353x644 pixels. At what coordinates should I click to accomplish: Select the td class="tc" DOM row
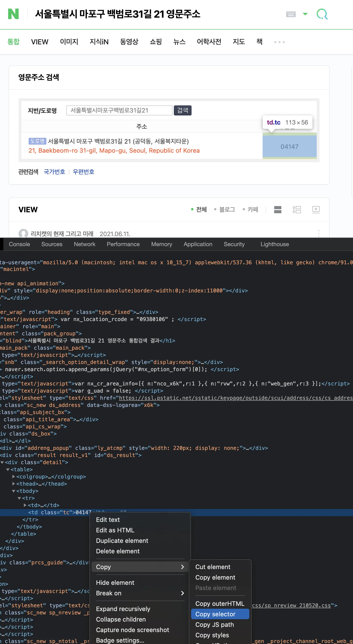pyautogui.click(x=176, y=513)
